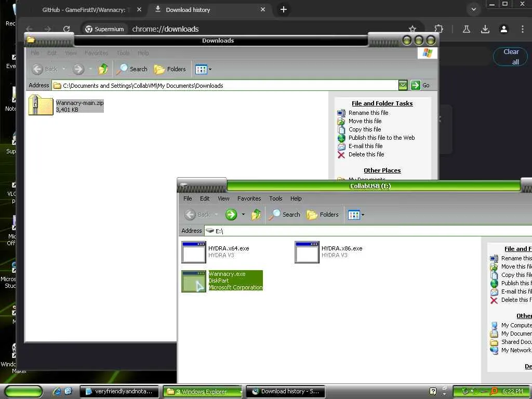Click browser reload button
This screenshot has height=399, width=532.
66,29
